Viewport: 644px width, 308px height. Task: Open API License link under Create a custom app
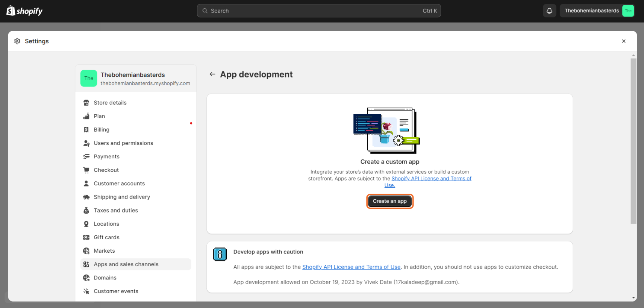point(431,179)
